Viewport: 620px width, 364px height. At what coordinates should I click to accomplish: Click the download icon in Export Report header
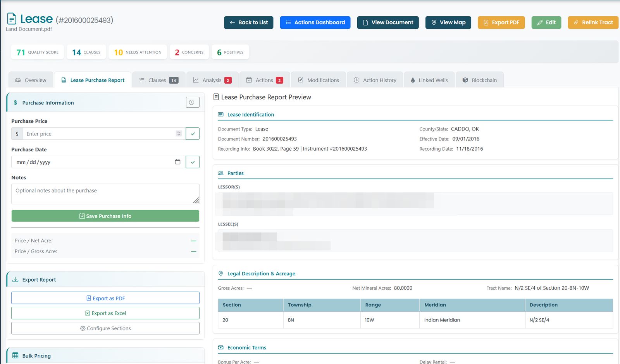pos(15,280)
